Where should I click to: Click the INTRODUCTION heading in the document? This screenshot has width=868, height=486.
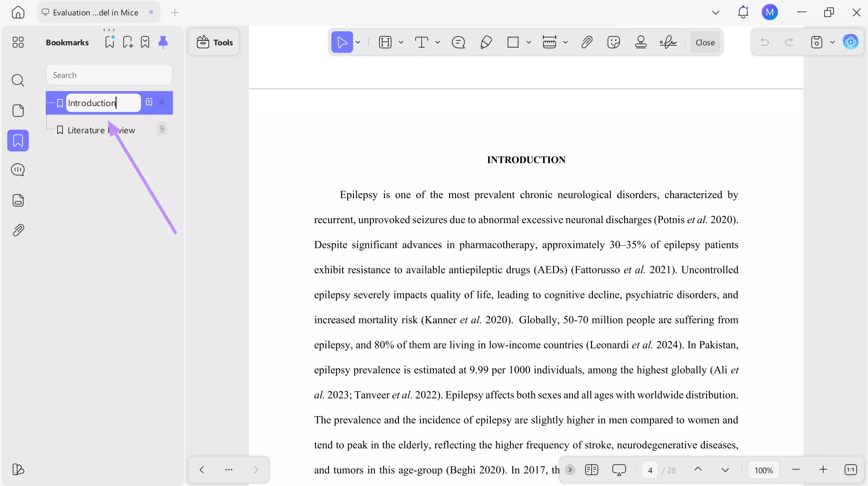click(x=526, y=160)
